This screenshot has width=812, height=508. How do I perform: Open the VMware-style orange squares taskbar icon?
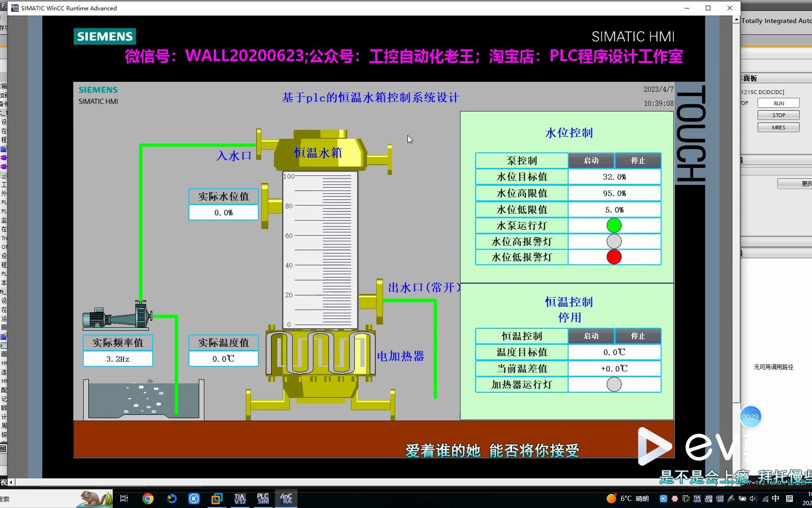pyautogui.click(x=217, y=499)
